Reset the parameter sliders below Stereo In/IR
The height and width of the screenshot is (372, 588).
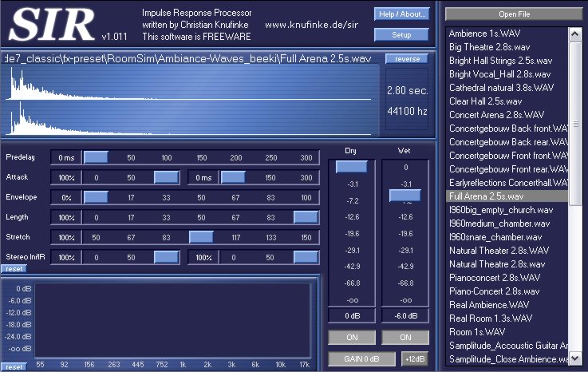[14, 269]
